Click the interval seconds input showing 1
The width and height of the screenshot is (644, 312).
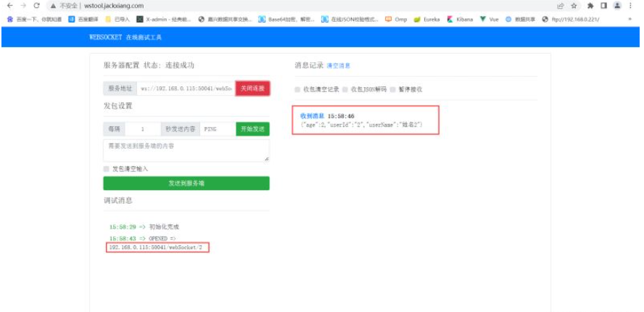pyautogui.click(x=143, y=129)
